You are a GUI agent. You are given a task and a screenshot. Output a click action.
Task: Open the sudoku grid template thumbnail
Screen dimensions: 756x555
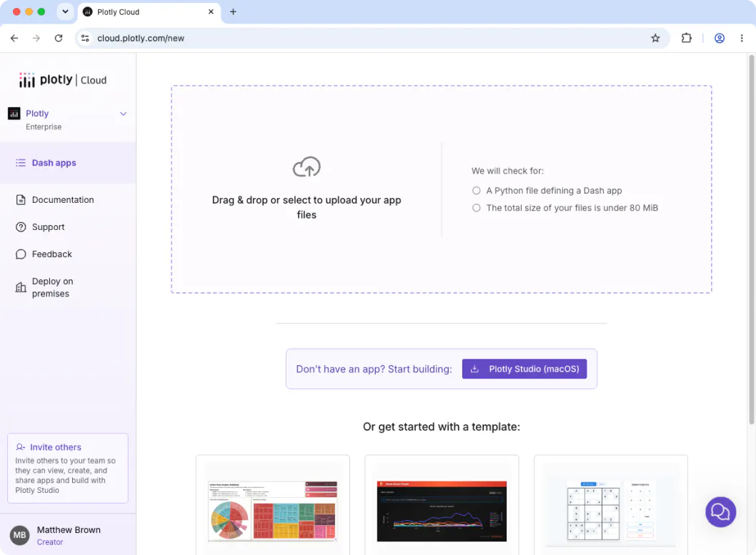[611, 511]
